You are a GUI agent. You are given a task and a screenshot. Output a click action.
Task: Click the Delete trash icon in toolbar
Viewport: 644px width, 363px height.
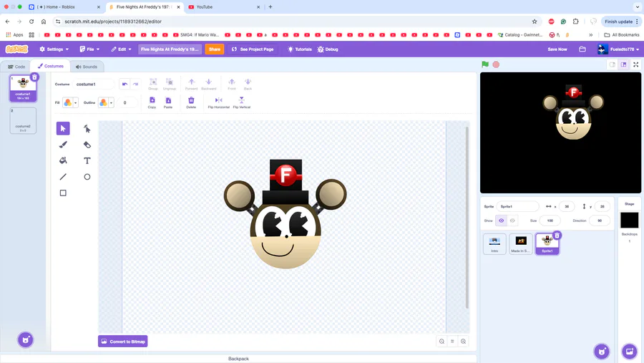(x=191, y=102)
